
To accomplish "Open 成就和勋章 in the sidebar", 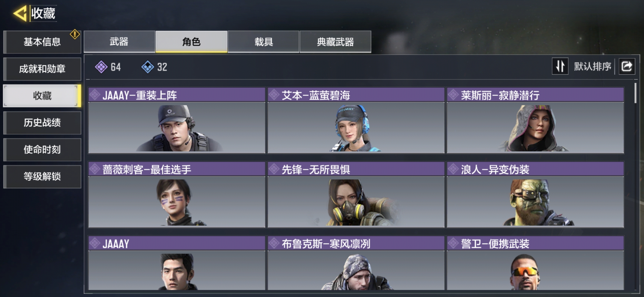I will click(x=42, y=69).
